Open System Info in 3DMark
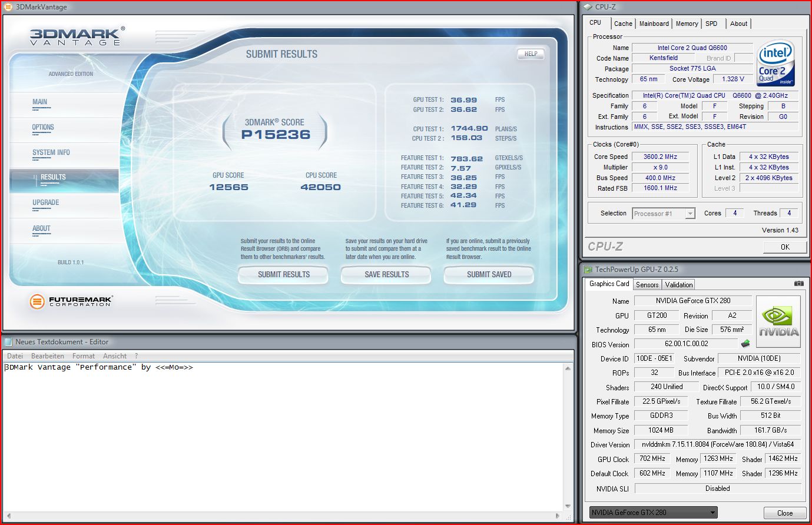 coord(51,152)
